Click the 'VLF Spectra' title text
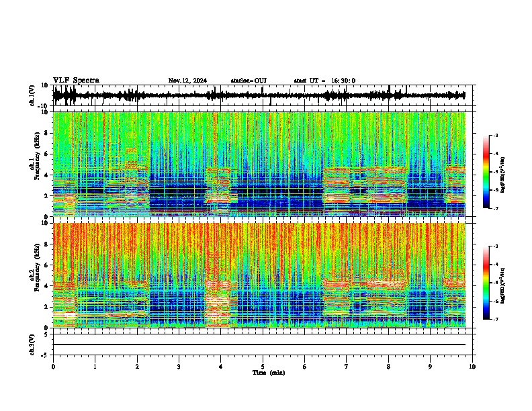The width and height of the screenshot is (532, 411). tap(76, 81)
